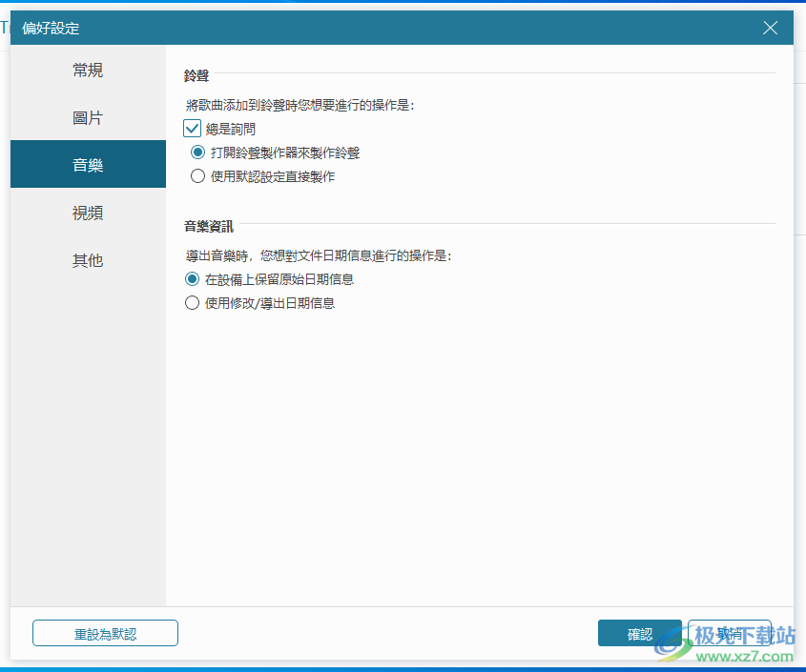Click the highlighted 音樂 sidebar entry

[x=87, y=164]
